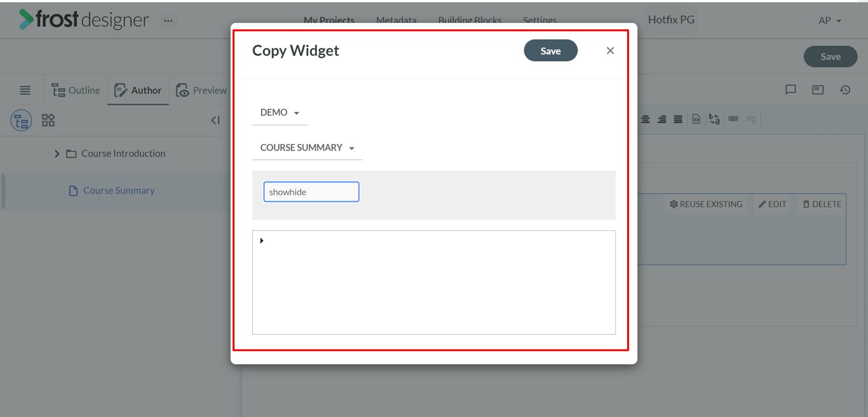Screen dimensions: 868x417
Task: Open the notes panel icon
Action: (818, 90)
